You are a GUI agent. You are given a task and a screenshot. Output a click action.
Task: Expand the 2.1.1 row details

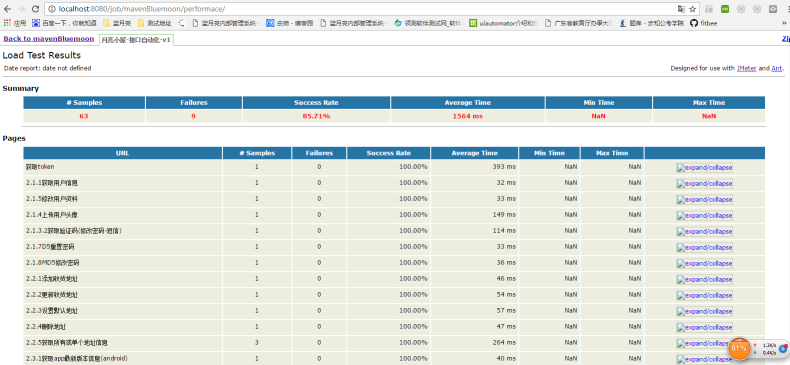704,184
